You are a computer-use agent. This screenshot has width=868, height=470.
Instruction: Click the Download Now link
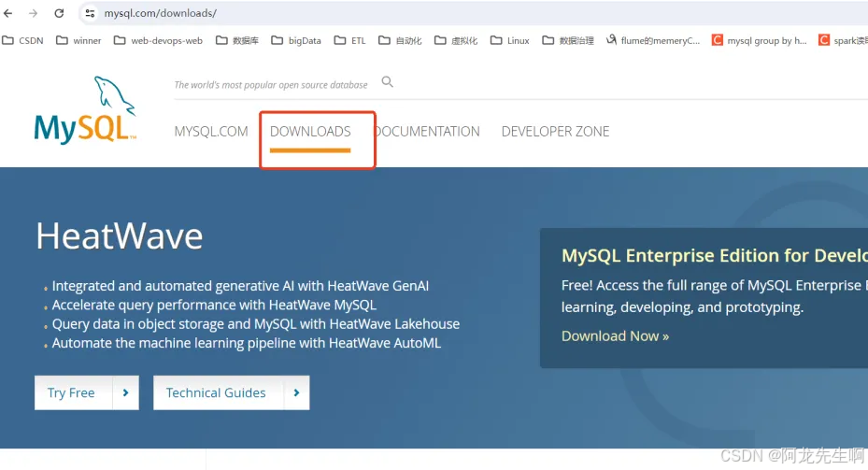pyautogui.click(x=615, y=336)
